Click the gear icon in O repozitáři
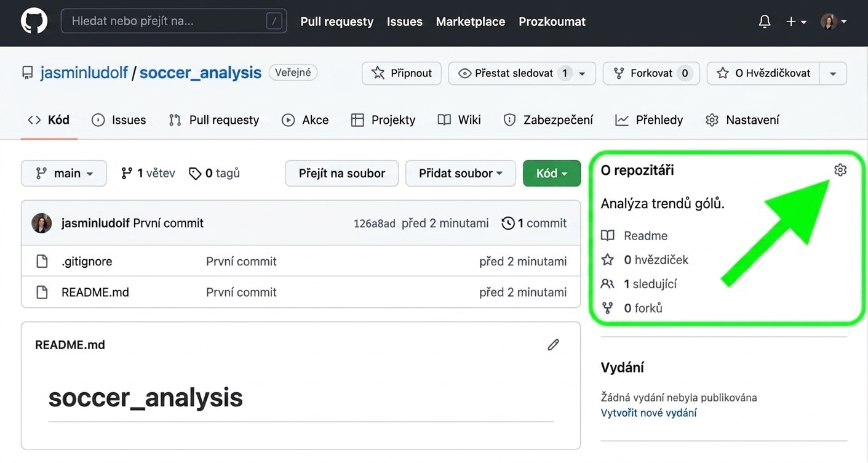Screen dimensions: 868x463 coord(840,170)
